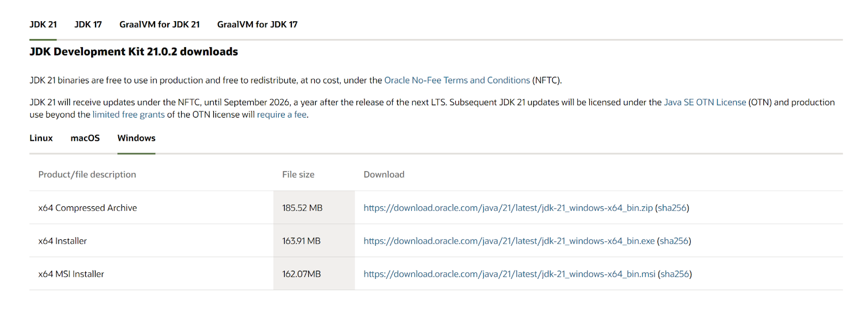Image resolution: width=868 pixels, height=312 pixels.
Task: Select the GraalVM for JDK 21 tab
Action: coord(159,24)
